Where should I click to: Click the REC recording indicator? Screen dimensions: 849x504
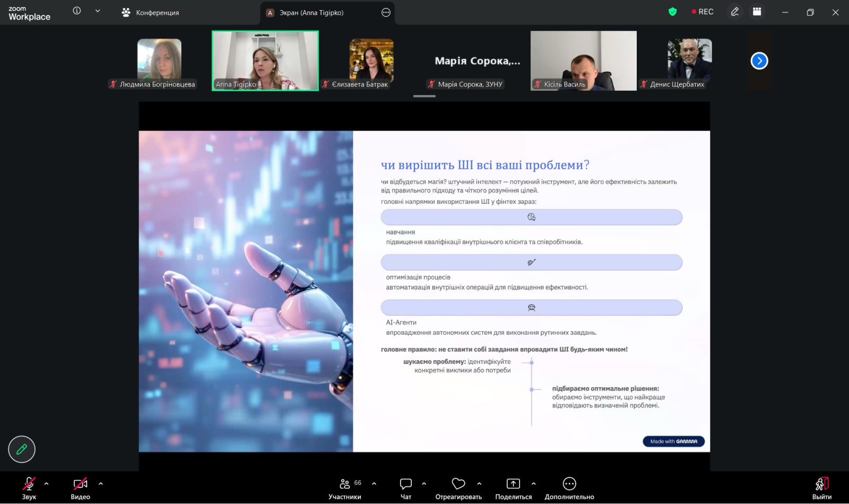[702, 12]
